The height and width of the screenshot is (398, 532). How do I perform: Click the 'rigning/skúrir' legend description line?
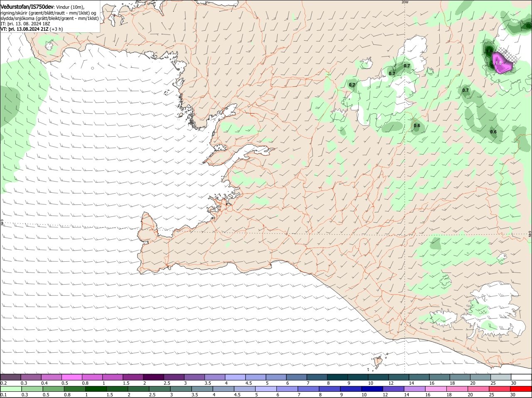click(x=48, y=13)
